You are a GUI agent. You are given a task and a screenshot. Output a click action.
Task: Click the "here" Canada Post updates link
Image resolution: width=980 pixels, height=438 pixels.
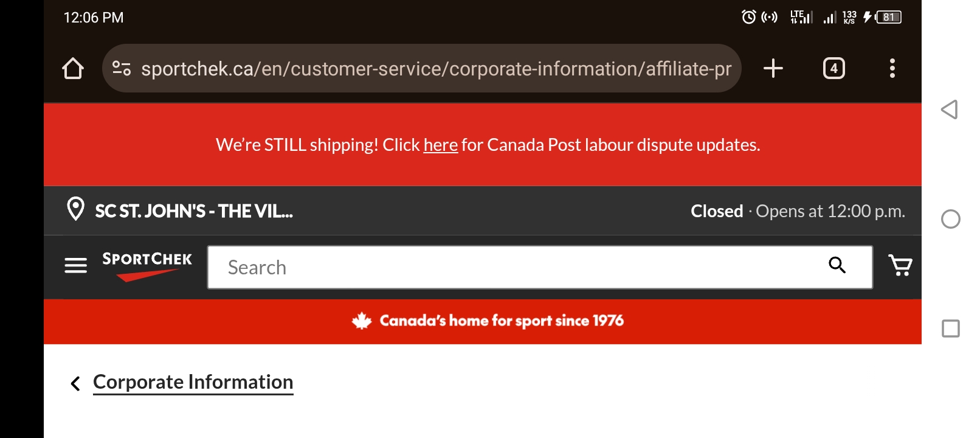tap(441, 145)
